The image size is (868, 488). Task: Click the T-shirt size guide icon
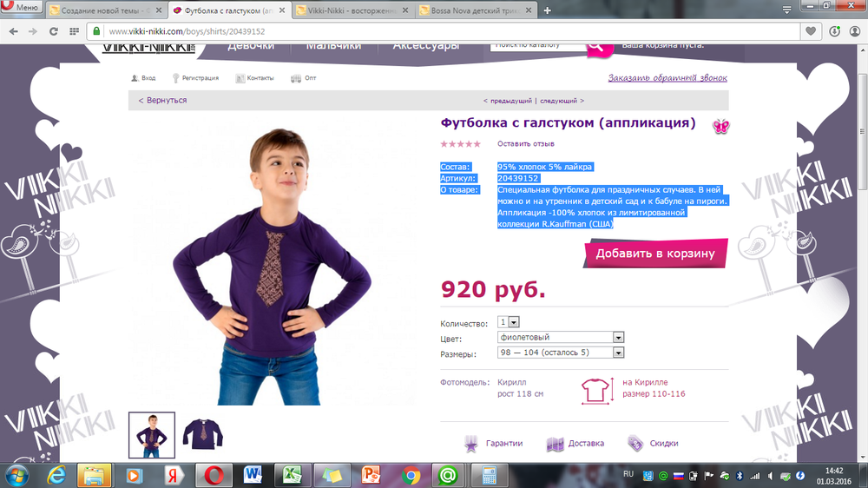click(x=597, y=390)
